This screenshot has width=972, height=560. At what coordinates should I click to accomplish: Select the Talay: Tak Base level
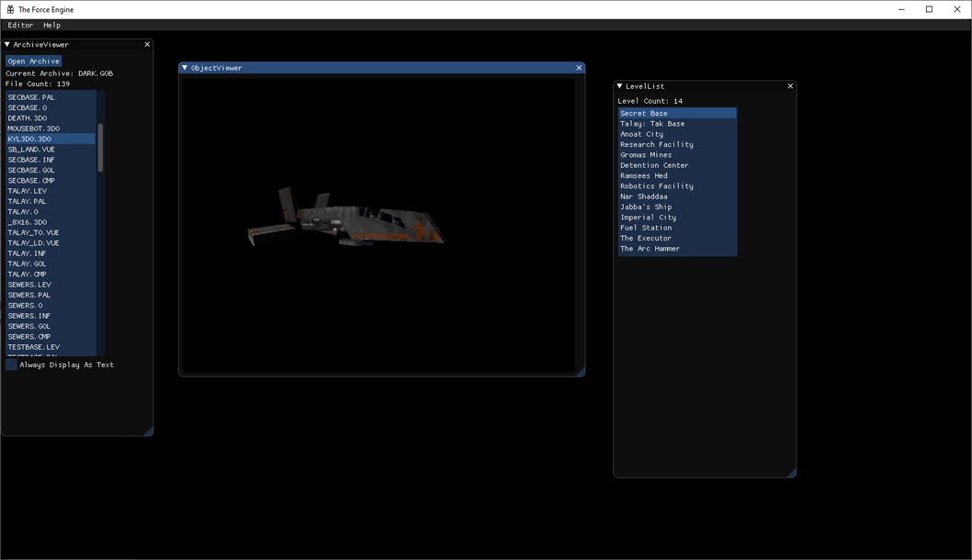tap(677, 124)
